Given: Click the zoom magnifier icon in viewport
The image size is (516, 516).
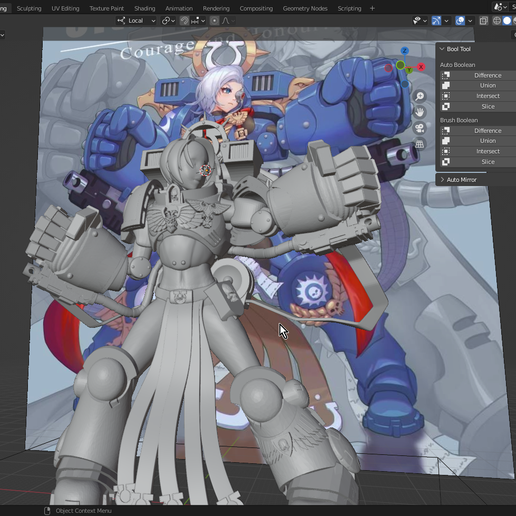Looking at the screenshot, I should pos(419,96).
